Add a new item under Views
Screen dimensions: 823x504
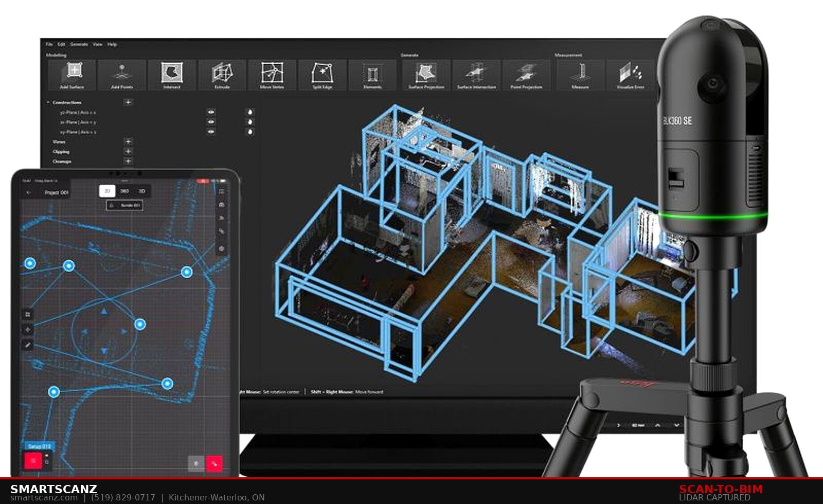(x=129, y=142)
